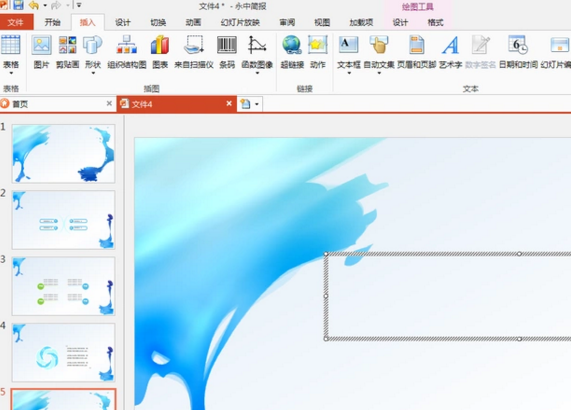571x410 pixels.
Task: Insert a 条码 barcode
Action: 227,45
